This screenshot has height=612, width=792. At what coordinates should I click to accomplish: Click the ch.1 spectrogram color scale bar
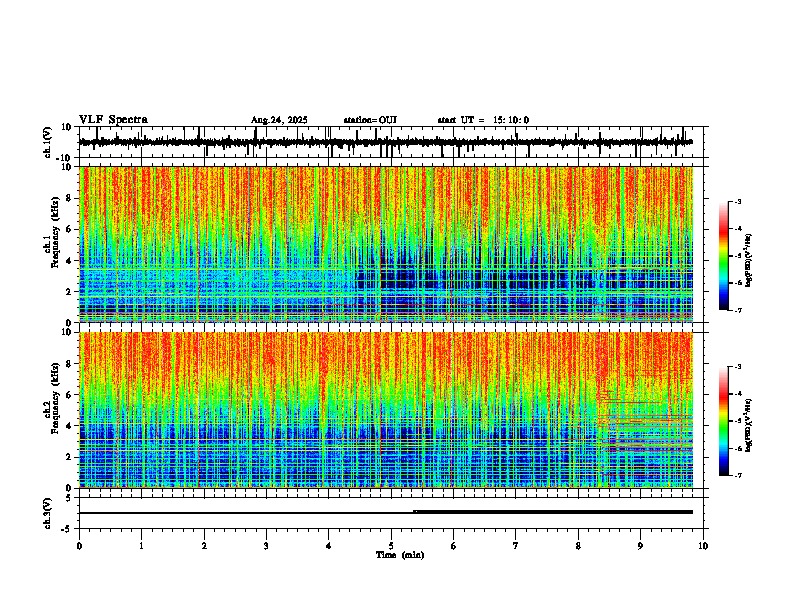click(x=724, y=256)
